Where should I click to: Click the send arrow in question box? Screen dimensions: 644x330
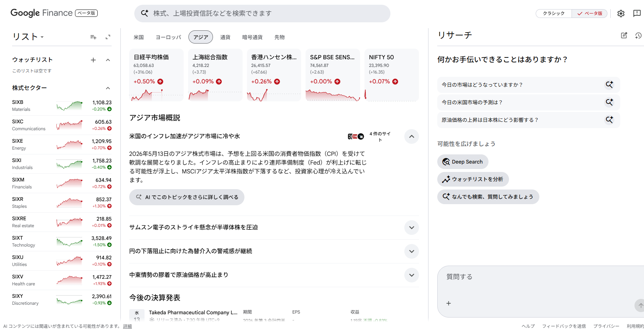coord(640,305)
